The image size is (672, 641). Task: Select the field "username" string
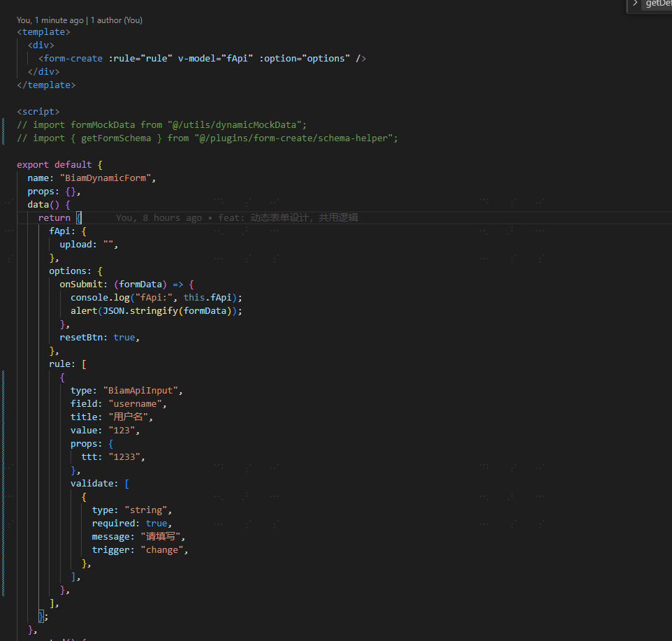[138, 403]
